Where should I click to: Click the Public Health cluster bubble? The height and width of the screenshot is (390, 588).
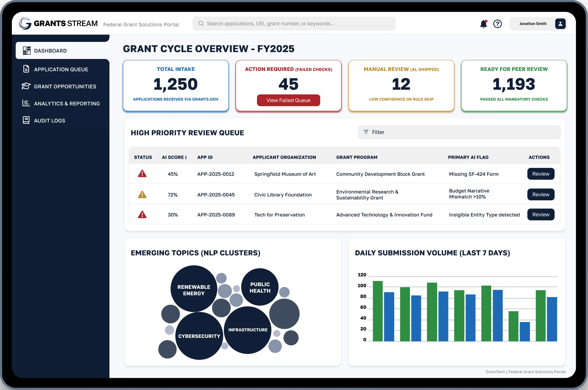[x=260, y=287]
